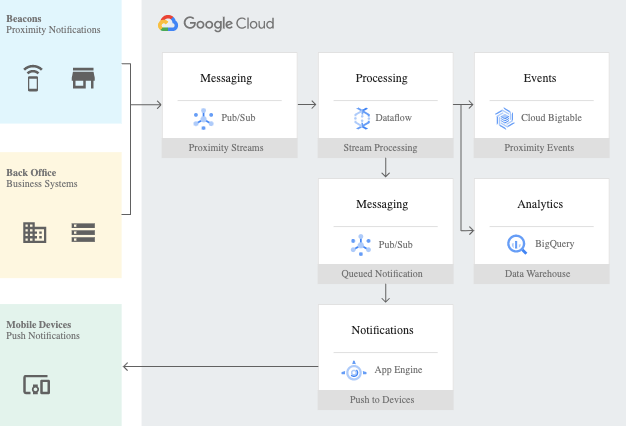Click the storefront icon under Beacons
The height and width of the screenshot is (426, 626).
pyautogui.click(x=83, y=78)
